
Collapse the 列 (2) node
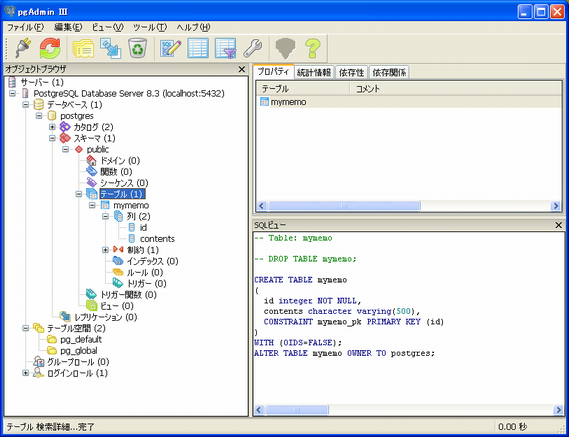(x=105, y=216)
